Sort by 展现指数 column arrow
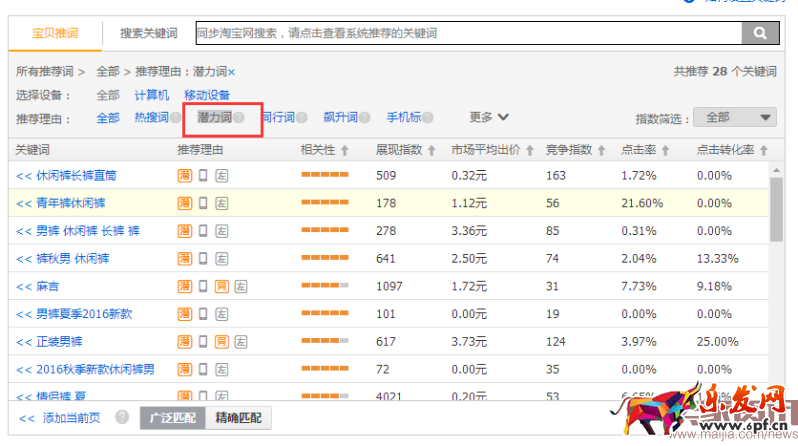Viewport: 798px width, 446px height. [x=432, y=150]
